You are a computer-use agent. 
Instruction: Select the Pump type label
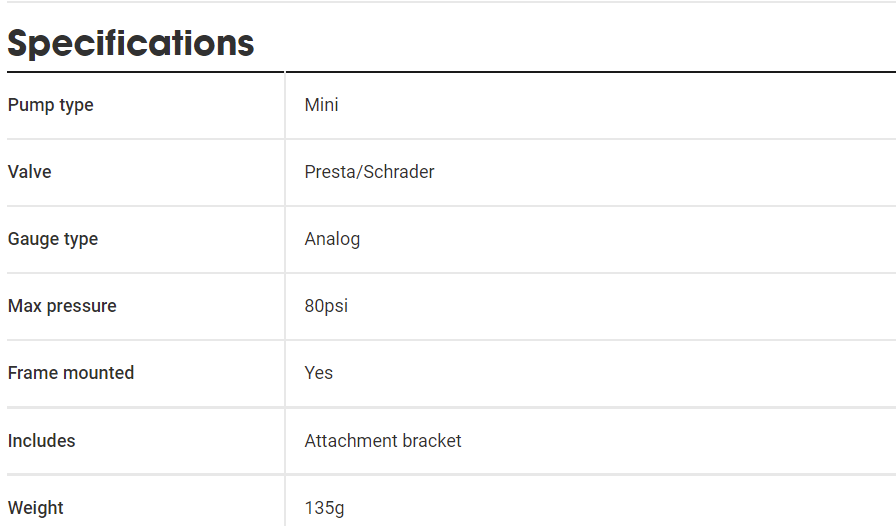click(x=51, y=105)
